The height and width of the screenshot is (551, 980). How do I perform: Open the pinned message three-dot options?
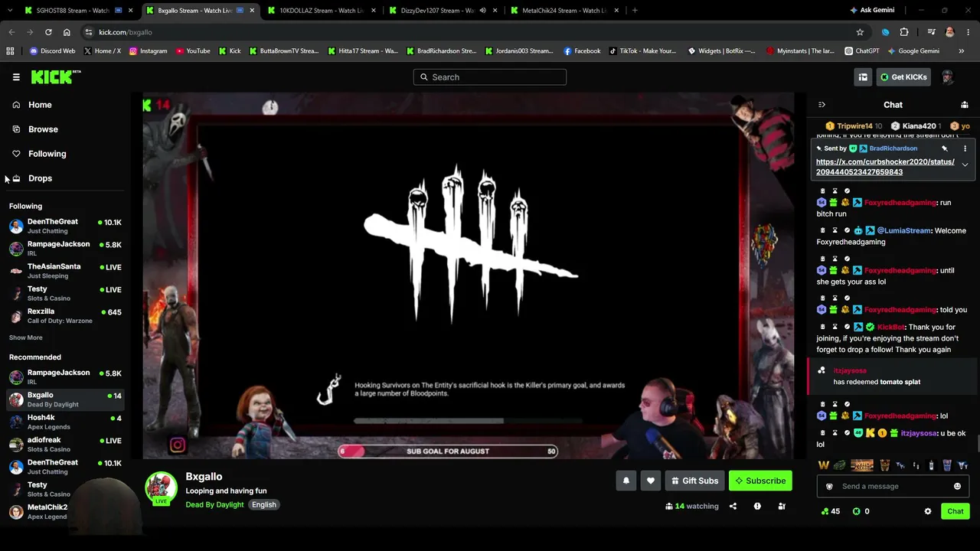(965, 148)
